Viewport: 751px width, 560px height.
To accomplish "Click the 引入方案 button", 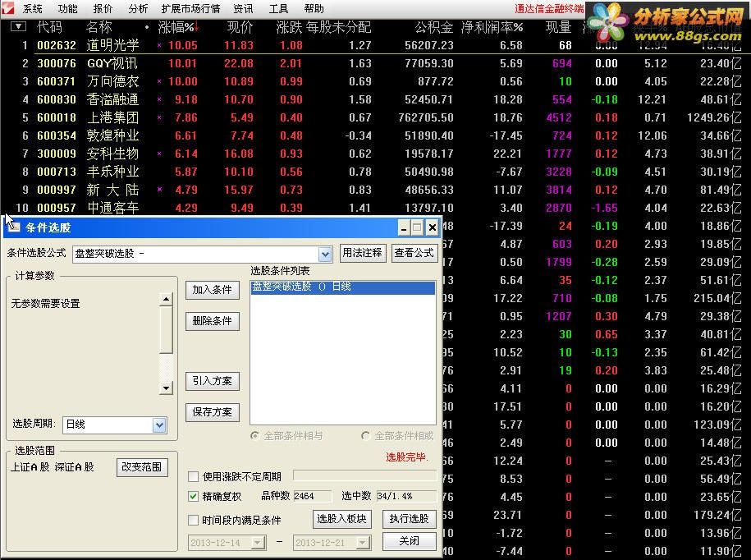I will [x=213, y=381].
